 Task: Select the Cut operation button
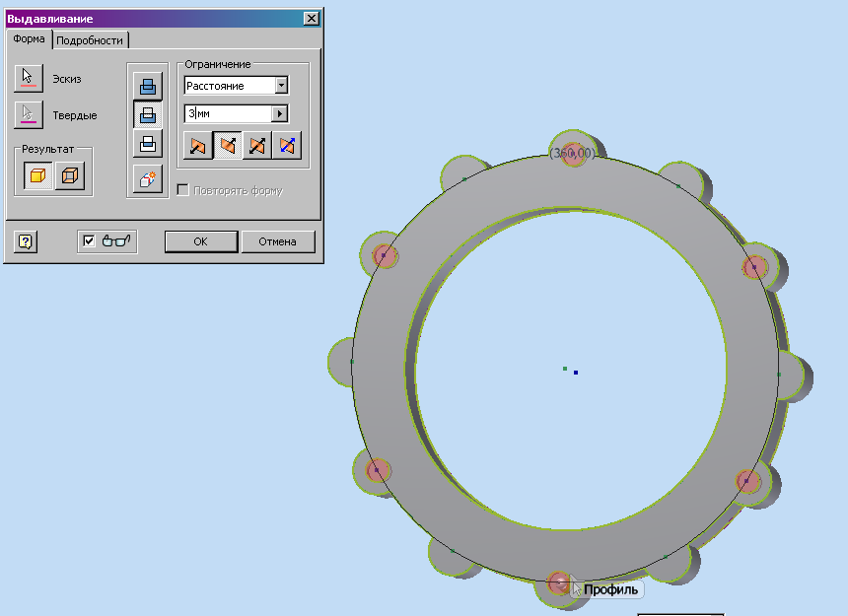click(148, 114)
